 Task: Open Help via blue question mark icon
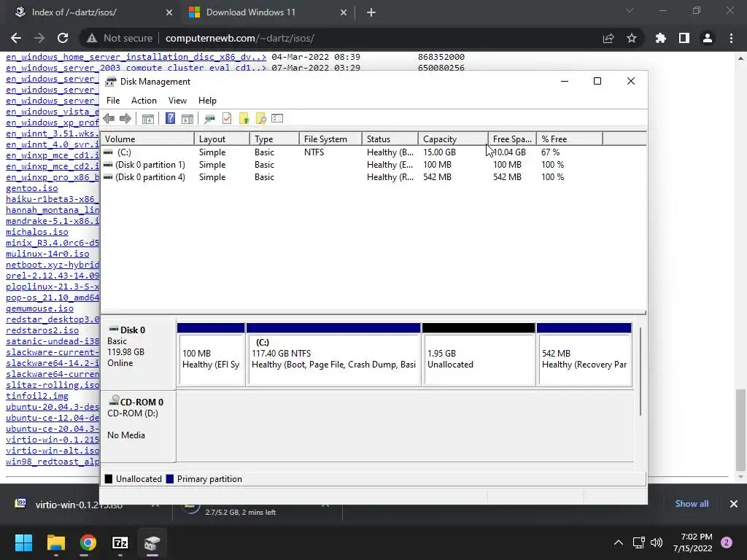170,119
